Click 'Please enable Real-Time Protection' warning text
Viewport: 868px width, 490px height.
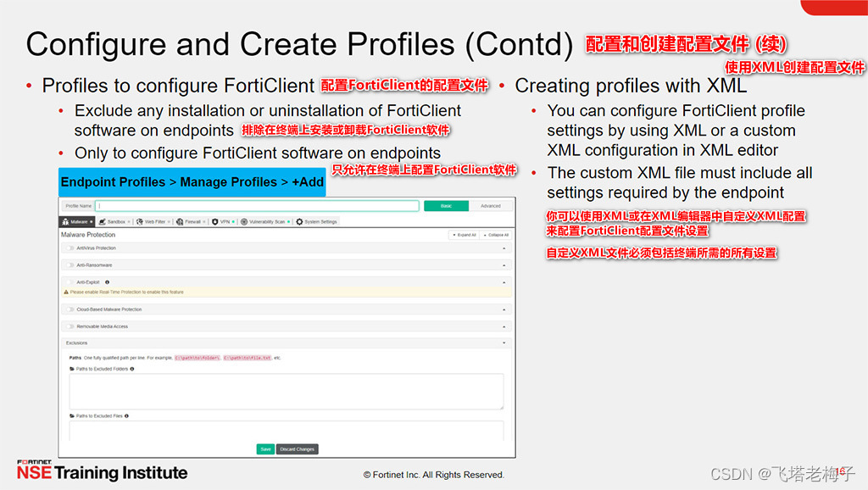(x=127, y=292)
